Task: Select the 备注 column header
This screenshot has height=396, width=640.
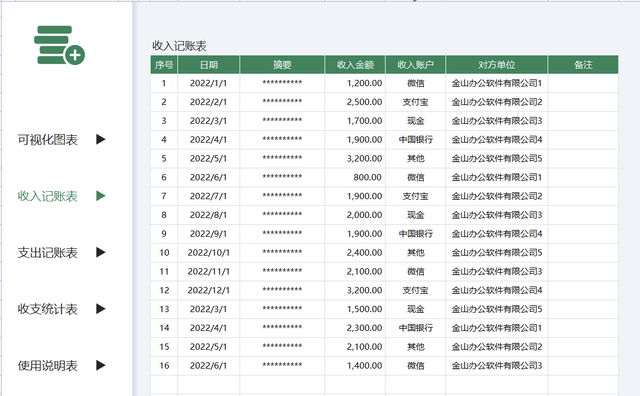Action: click(x=583, y=65)
